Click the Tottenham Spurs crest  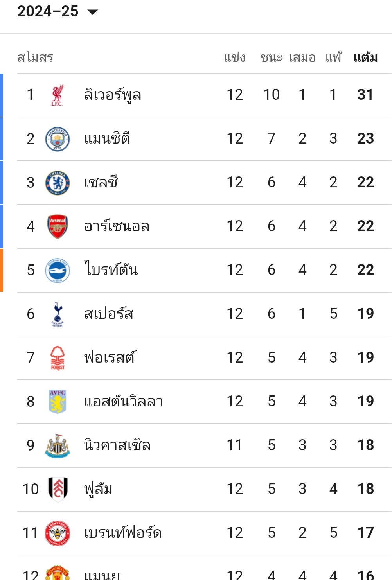pos(58,314)
